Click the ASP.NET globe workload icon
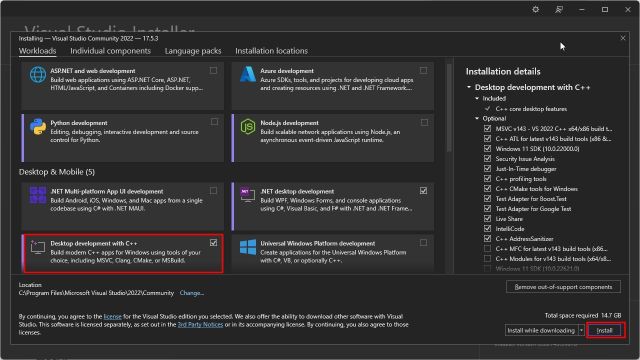 (x=38, y=75)
